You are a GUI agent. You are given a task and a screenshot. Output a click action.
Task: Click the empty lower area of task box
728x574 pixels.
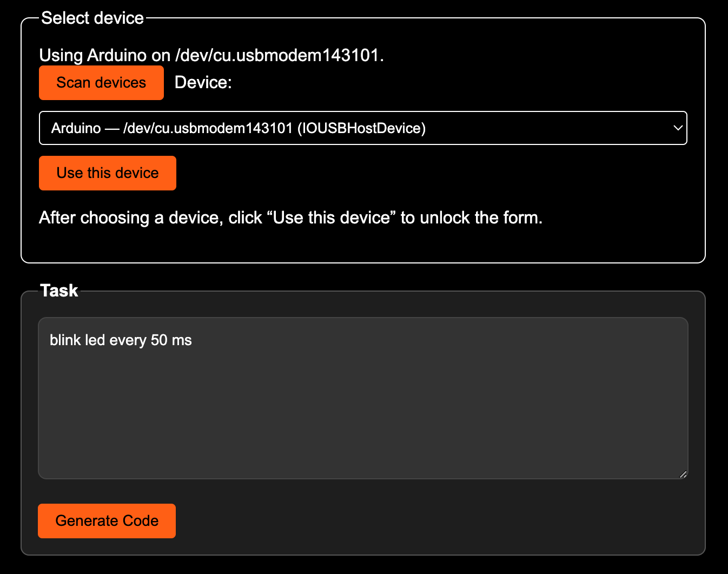tap(362, 433)
